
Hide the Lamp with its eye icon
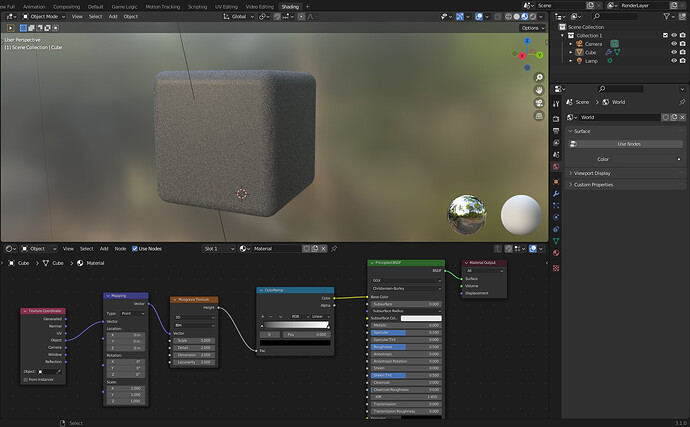[x=674, y=61]
